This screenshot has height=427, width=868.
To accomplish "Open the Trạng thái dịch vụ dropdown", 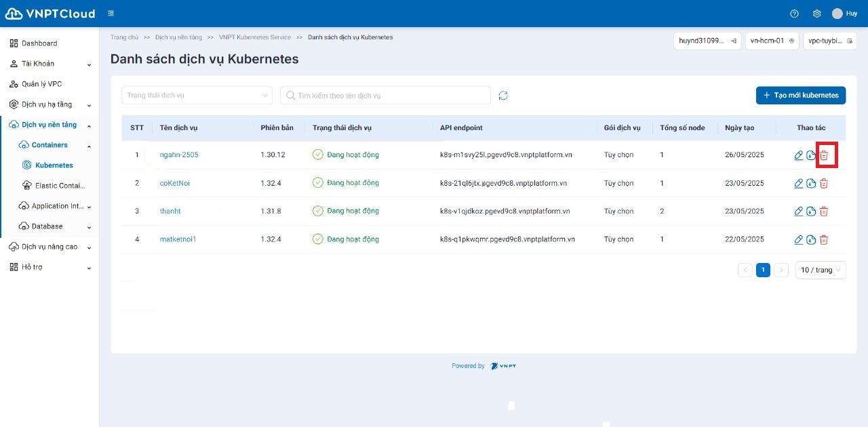I will (x=197, y=96).
